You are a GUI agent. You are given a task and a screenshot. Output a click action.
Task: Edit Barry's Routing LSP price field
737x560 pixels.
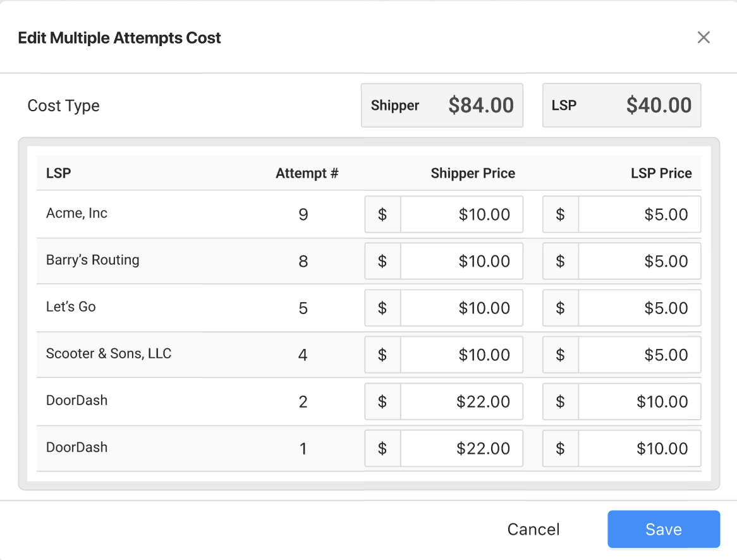pyautogui.click(x=640, y=261)
